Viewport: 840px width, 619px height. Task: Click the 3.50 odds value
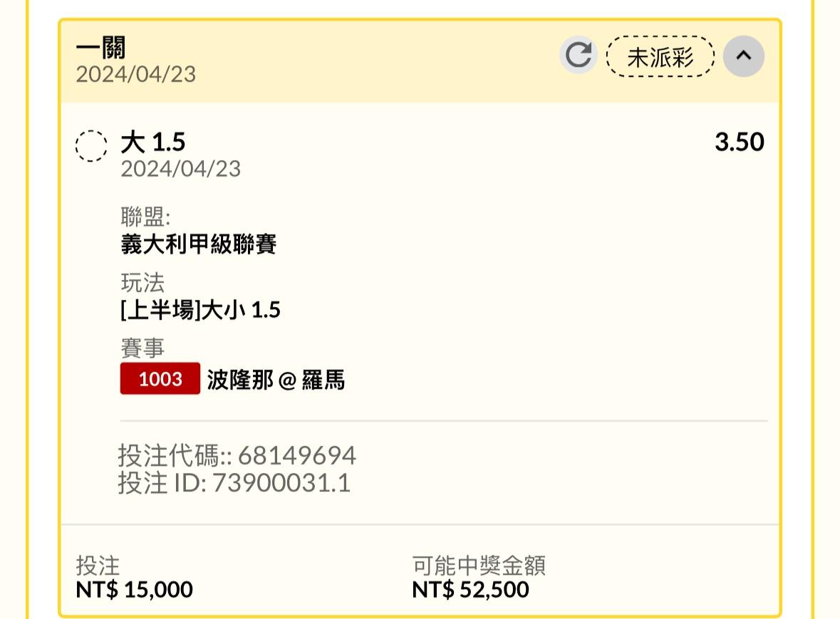[x=739, y=142]
